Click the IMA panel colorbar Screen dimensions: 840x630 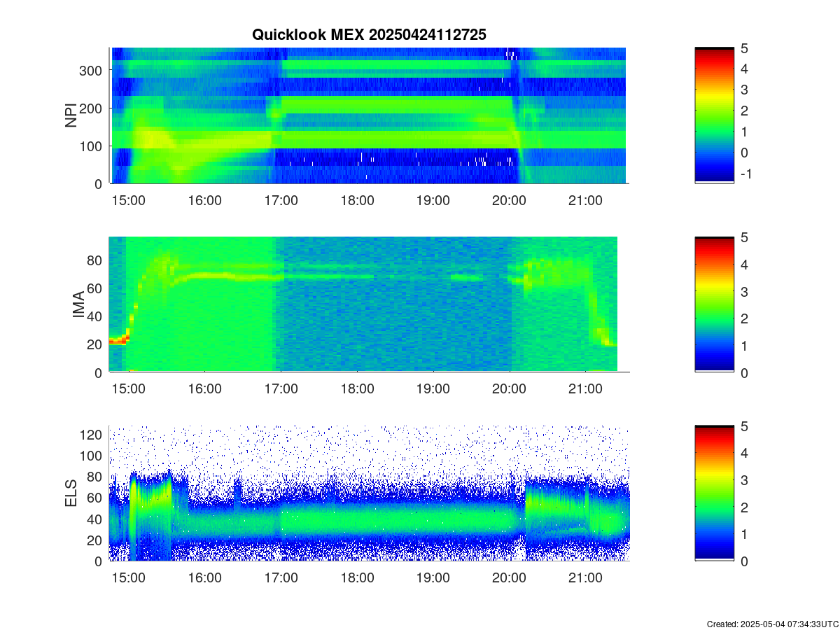(714, 304)
